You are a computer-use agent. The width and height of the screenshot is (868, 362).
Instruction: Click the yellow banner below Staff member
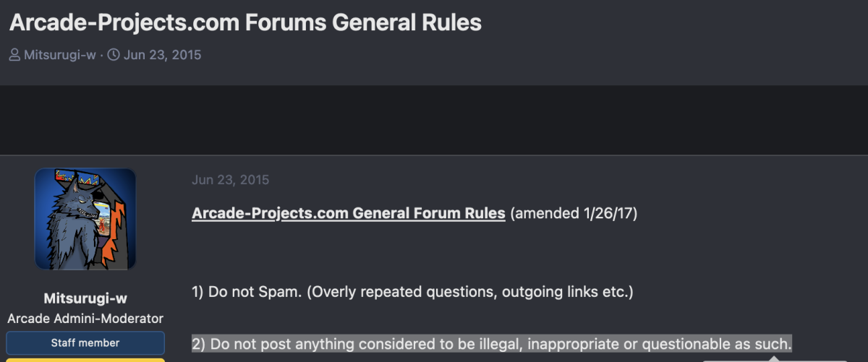pos(85,360)
